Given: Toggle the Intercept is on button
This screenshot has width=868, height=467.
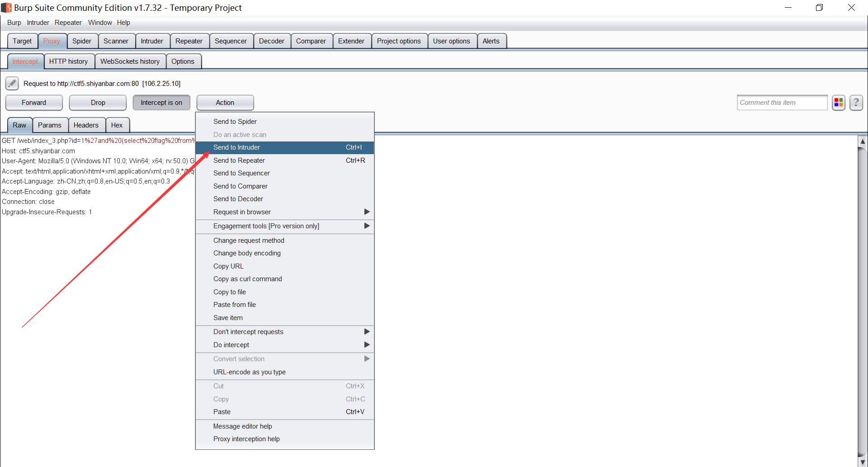Looking at the screenshot, I should [161, 103].
